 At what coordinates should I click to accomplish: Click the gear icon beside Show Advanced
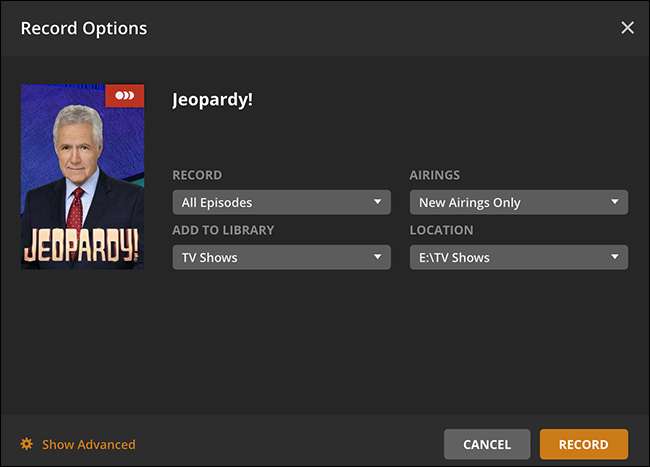(27, 444)
